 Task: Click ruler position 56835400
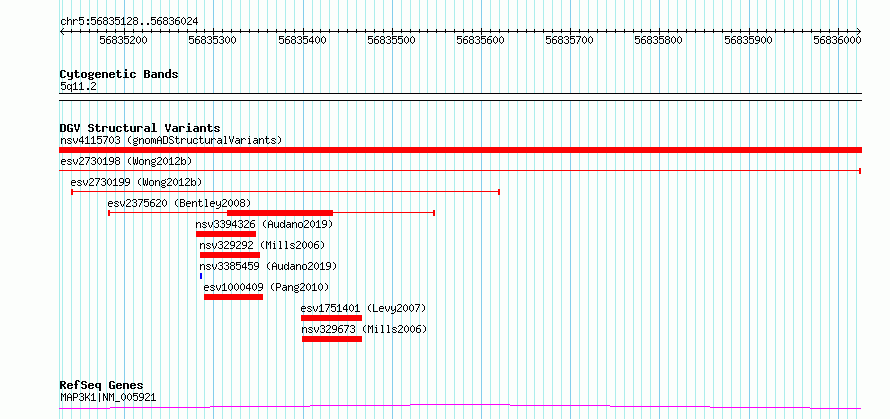pos(303,40)
